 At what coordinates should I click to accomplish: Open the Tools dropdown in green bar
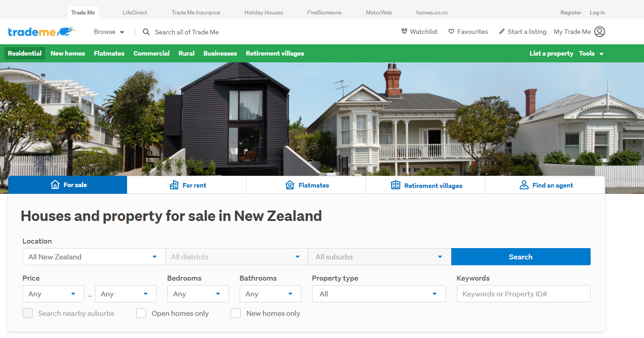pyautogui.click(x=591, y=53)
